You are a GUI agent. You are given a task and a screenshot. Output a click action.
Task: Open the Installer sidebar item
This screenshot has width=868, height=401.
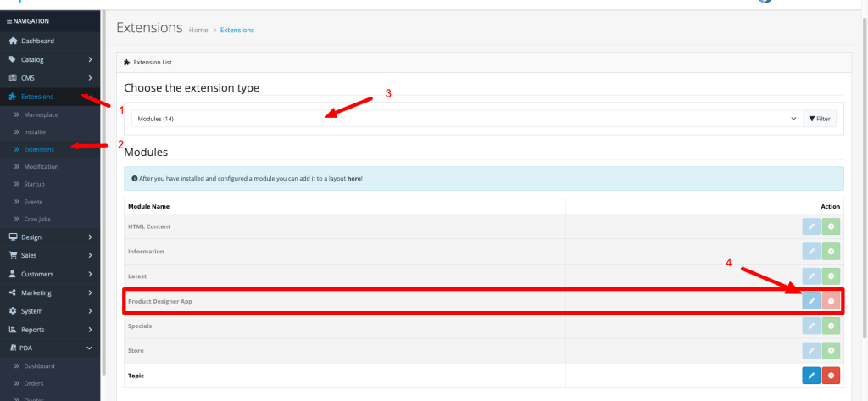pos(35,132)
